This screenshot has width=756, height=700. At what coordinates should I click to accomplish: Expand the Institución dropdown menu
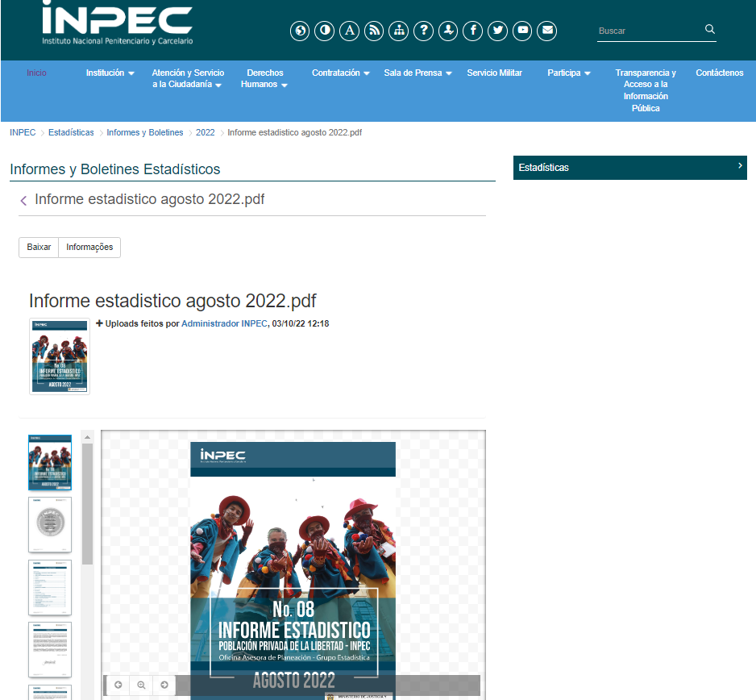click(x=110, y=73)
